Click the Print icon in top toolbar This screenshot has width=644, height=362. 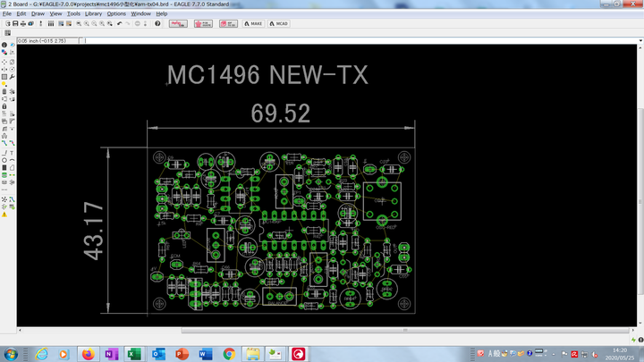click(x=23, y=23)
